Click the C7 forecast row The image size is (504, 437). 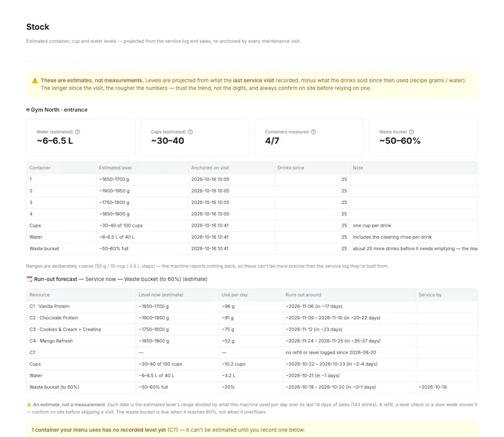[x=252, y=353]
